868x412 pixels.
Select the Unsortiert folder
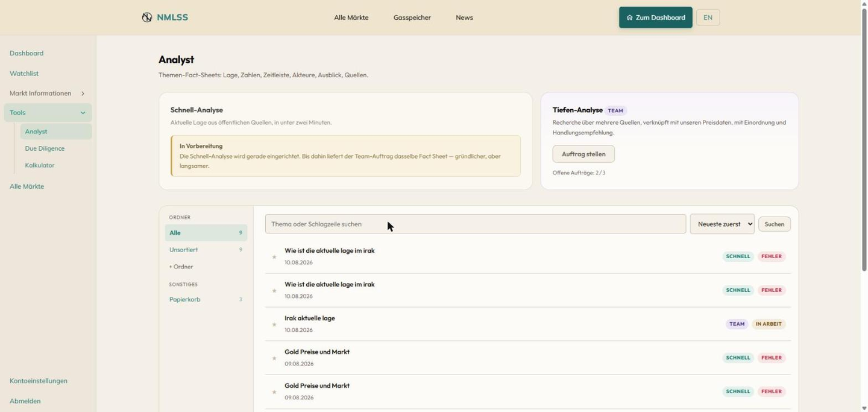tap(206, 250)
